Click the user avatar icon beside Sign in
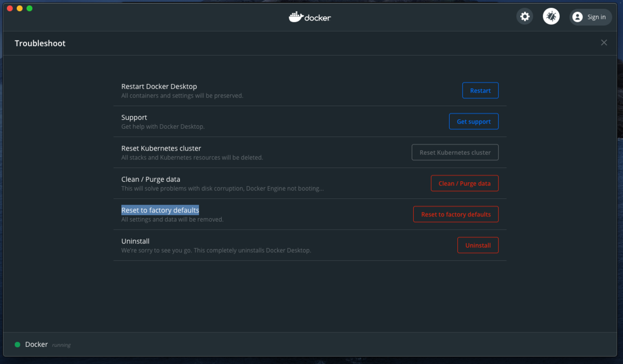The image size is (623, 364). click(x=577, y=17)
